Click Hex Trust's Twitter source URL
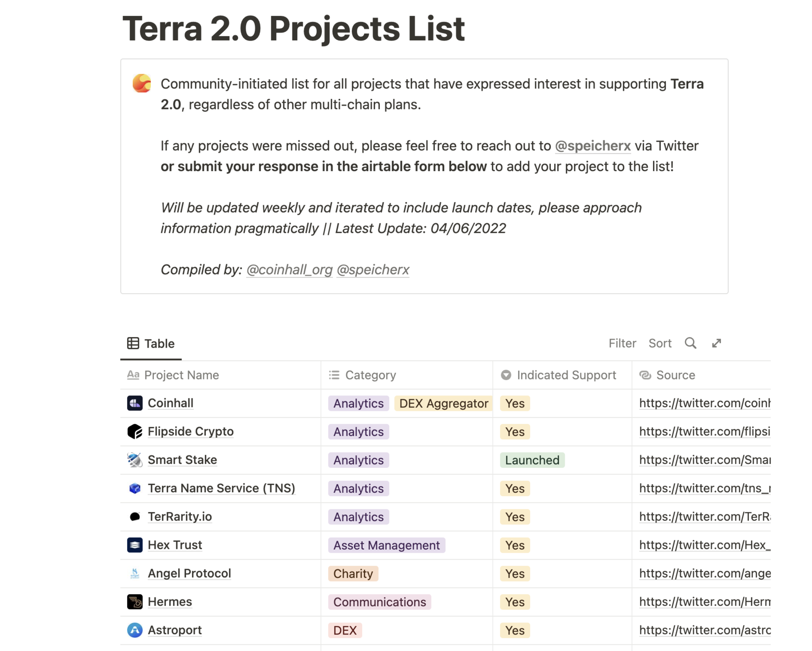The width and height of the screenshot is (812, 651). (x=705, y=545)
